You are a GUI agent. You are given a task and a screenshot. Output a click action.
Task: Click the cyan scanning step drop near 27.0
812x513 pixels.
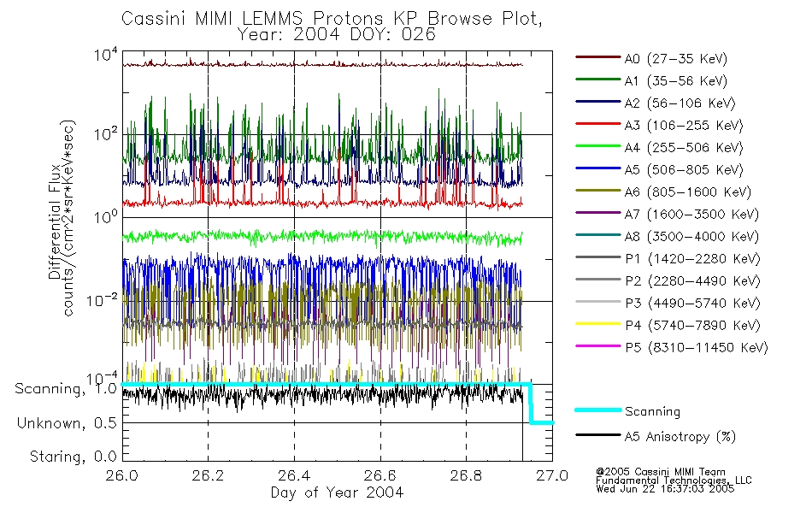[x=530, y=404]
